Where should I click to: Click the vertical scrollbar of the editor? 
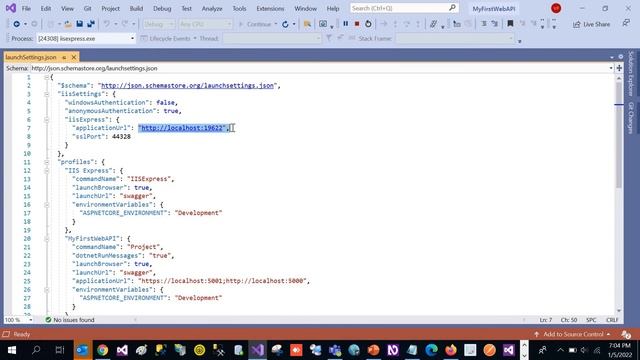[619, 135]
